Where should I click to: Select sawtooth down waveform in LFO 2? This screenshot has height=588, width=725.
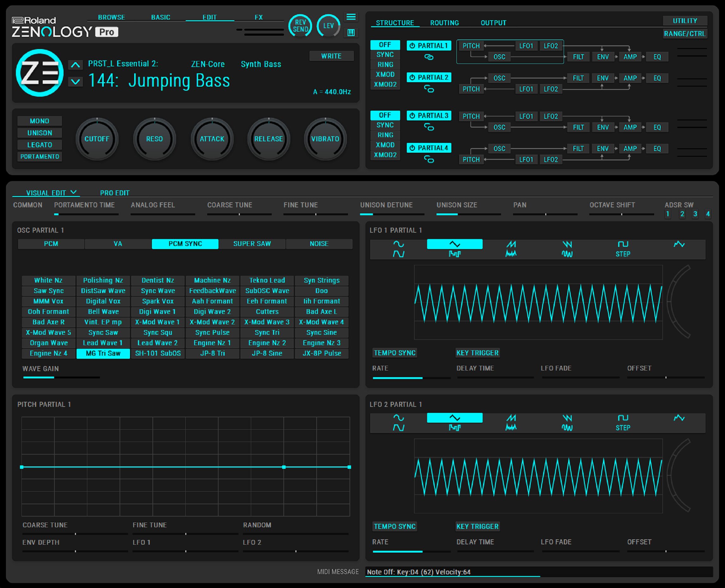click(x=567, y=418)
